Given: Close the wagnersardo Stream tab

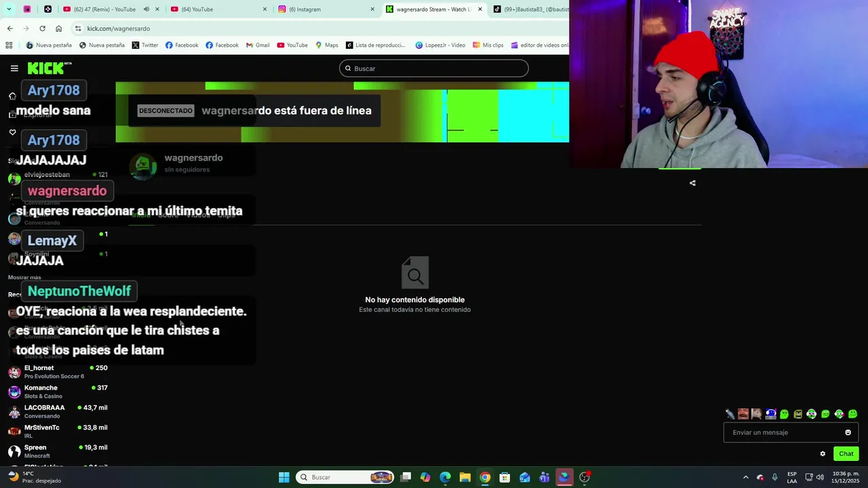Looking at the screenshot, I should pos(480,9).
